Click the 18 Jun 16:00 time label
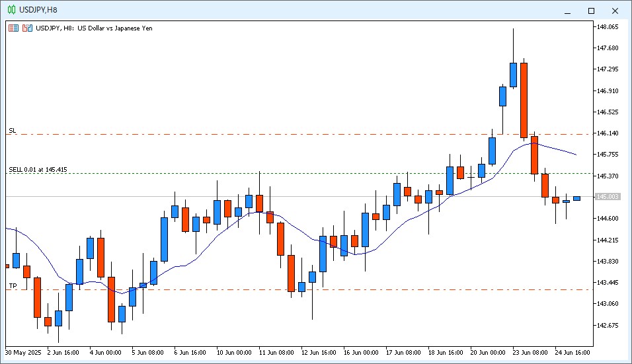Image resolution: width=632 pixels, height=364 pixels. click(446, 352)
